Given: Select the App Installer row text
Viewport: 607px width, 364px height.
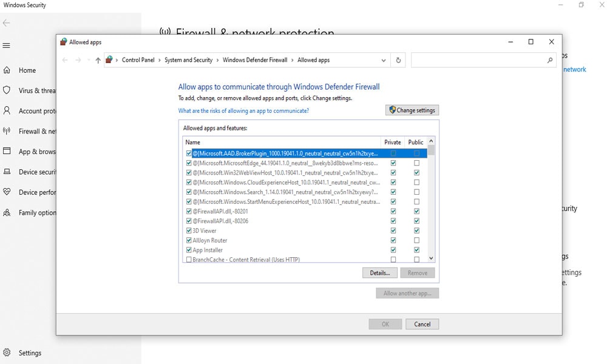Looking at the screenshot, I should [208, 250].
